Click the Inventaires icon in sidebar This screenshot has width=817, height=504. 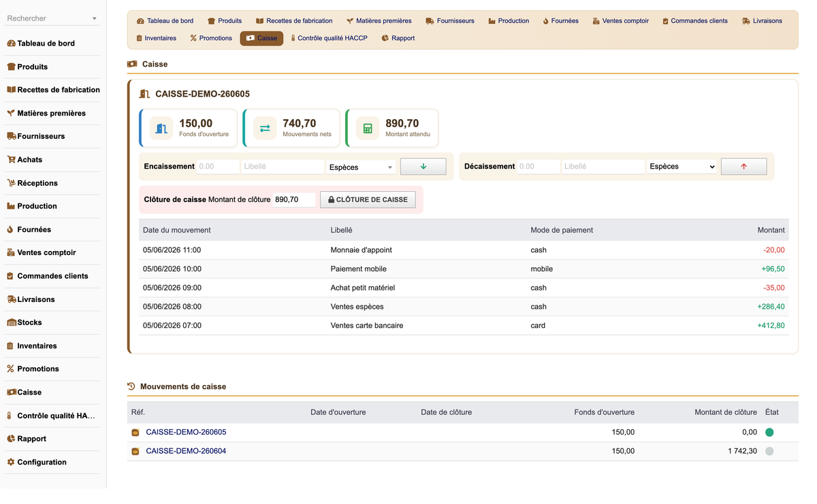(11, 346)
